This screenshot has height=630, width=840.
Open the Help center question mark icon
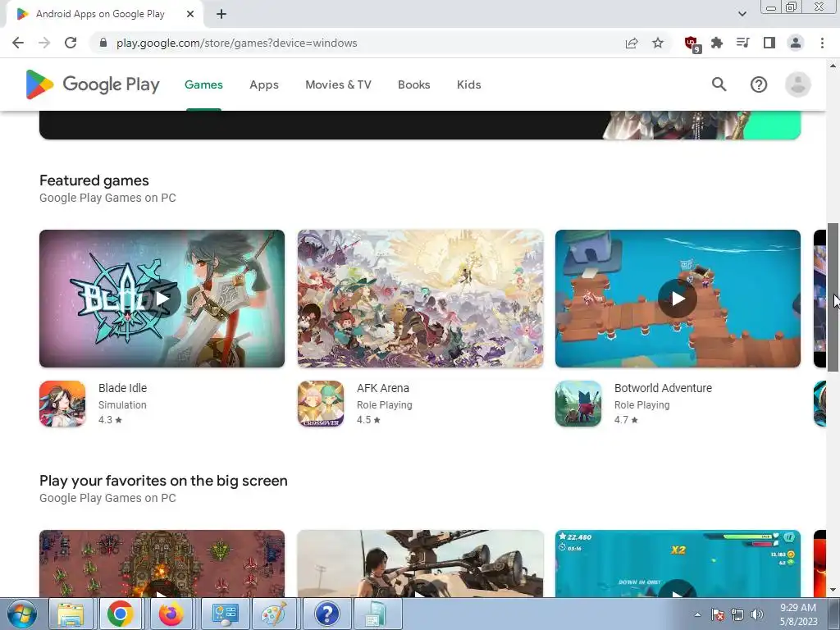759,84
